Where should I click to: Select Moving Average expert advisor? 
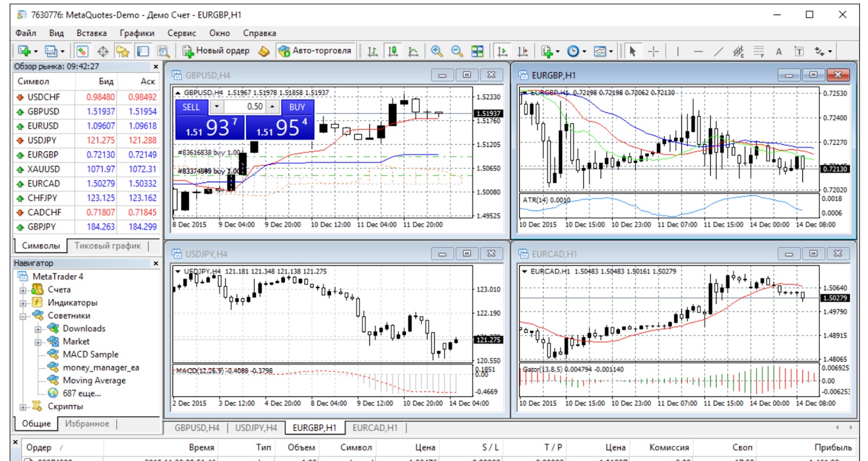pyautogui.click(x=94, y=380)
